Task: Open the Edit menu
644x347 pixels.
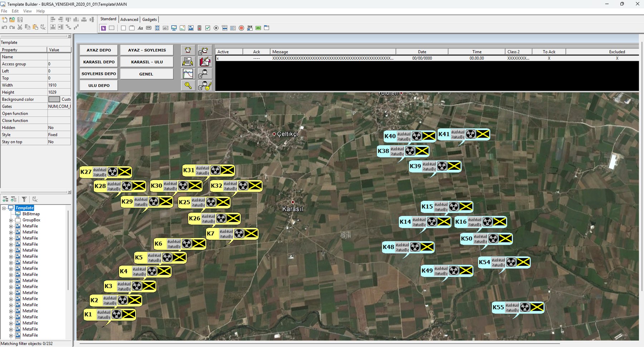Action: pos(15,11)
